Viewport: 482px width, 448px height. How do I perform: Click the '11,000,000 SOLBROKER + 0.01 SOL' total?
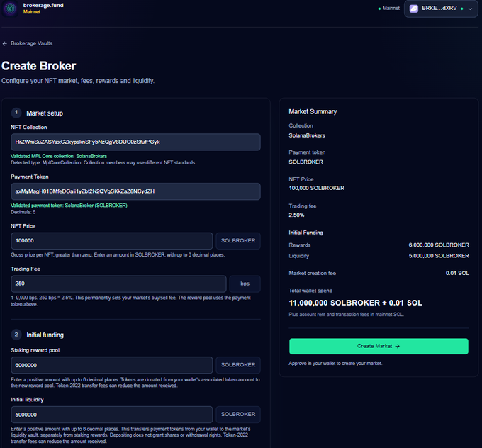click(355, 303)
